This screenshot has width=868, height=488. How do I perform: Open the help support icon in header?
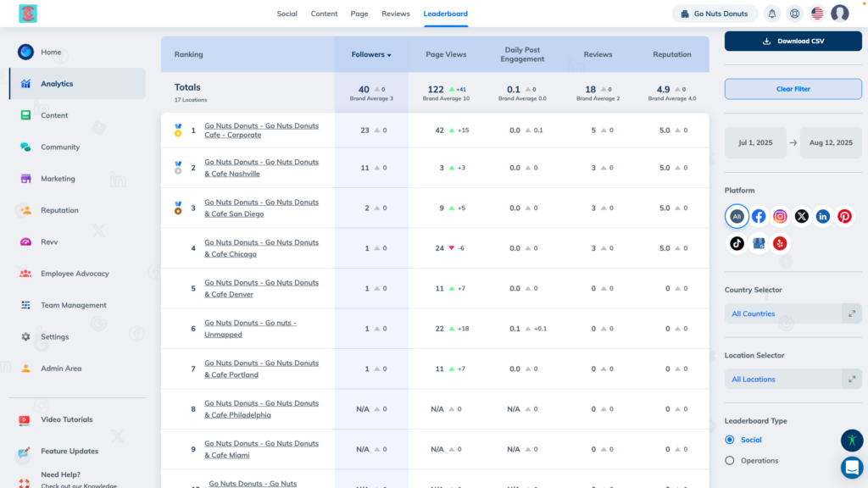(x=794, y=14)
